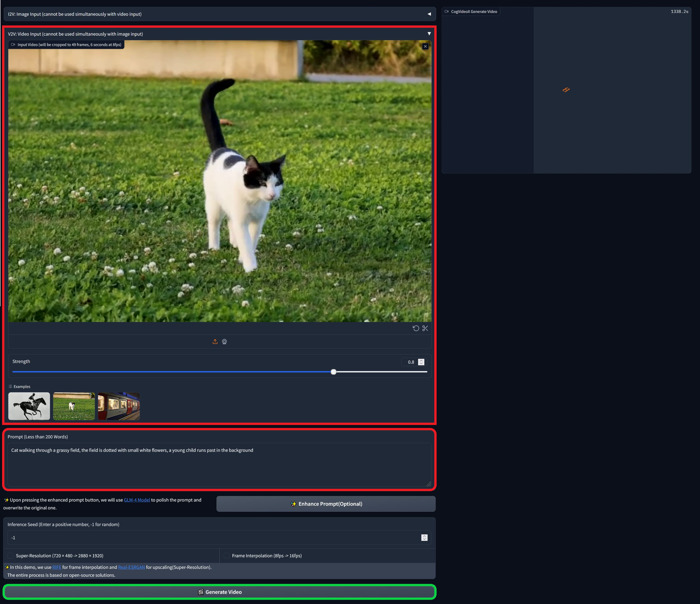Increase the Strength value with the stepper
The image size is (700, 604).
pos(421,360)
